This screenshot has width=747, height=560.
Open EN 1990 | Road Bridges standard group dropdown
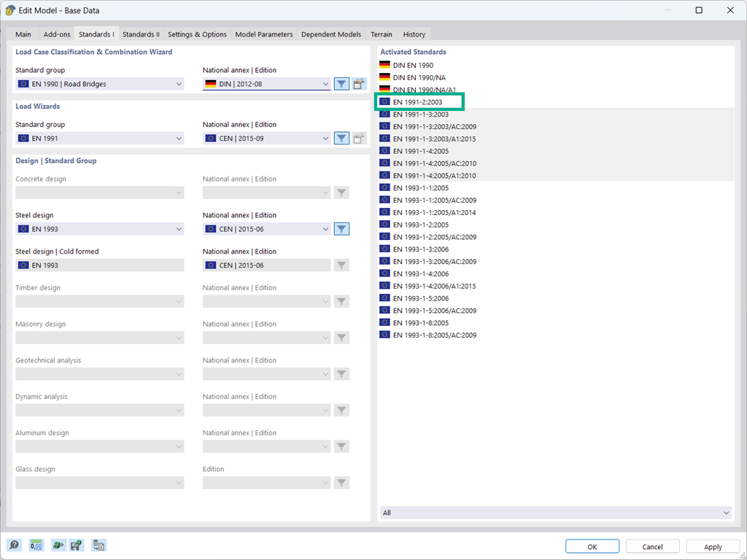pyautogui.click(x=99, y=84)
